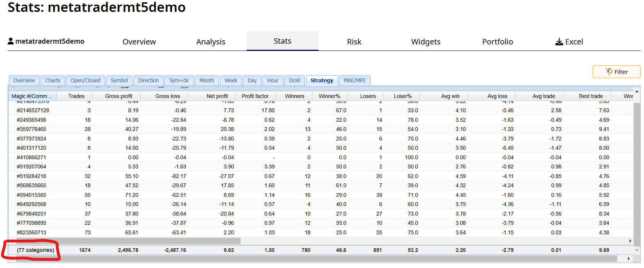Click the table's vertical scroll down arrow
This screenshot has height=268, width=644.
(x=637, y=250)
